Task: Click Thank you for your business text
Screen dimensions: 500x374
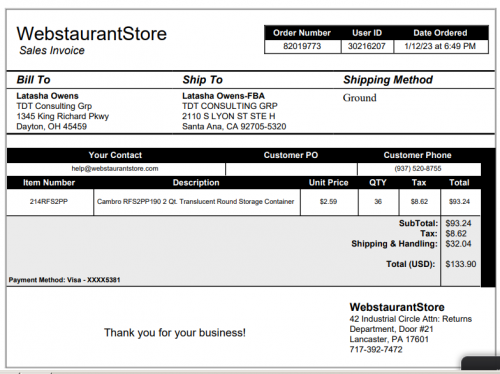Action: (175, 333)
